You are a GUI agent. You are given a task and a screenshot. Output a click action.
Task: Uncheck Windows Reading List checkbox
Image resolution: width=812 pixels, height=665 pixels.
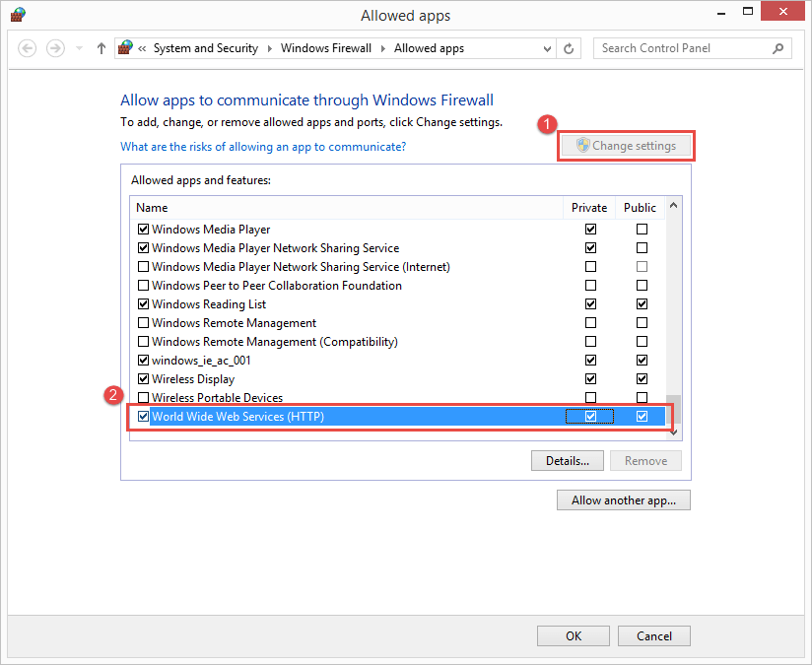coord(144,303)
